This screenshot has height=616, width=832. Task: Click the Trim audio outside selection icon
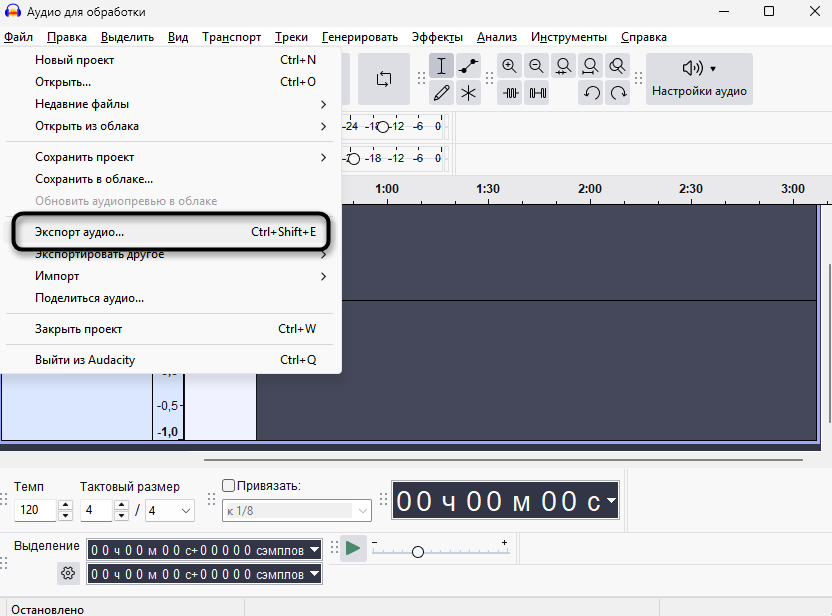coord(510,93)
